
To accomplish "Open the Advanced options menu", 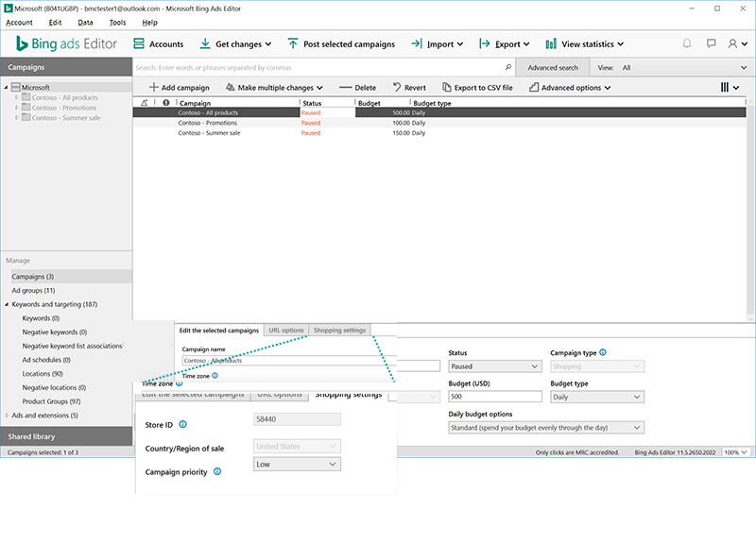I will click(570, 87).
